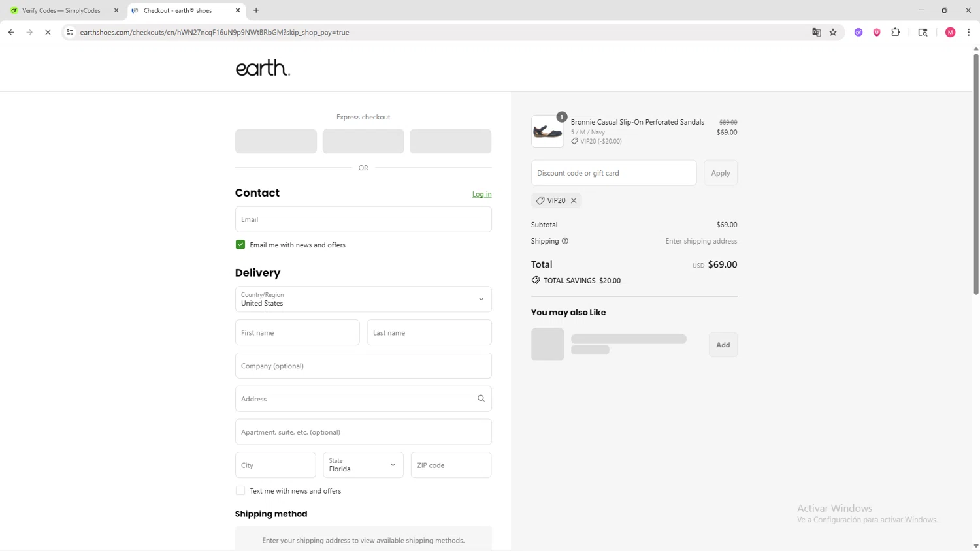Open a new browser tab

256,10
